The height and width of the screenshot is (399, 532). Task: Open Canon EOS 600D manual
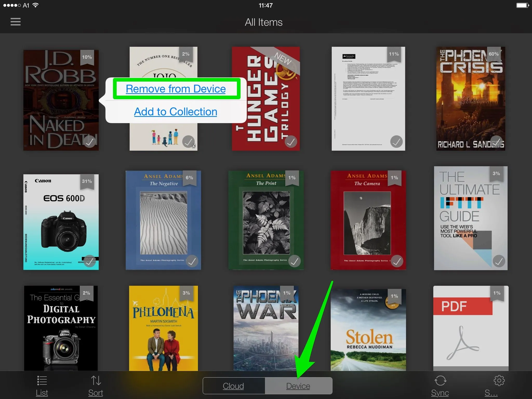pyautogui.click(x=61, y=222)
